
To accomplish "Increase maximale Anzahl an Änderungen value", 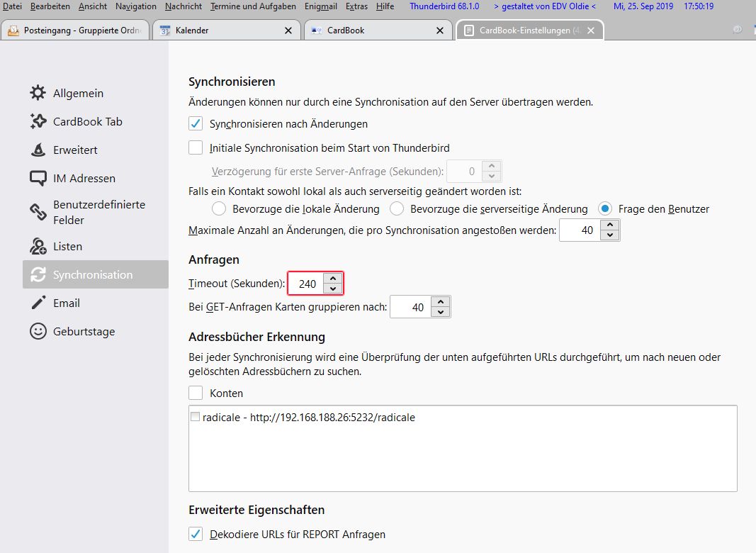I will pyautogui.click(x=610, y=225).
